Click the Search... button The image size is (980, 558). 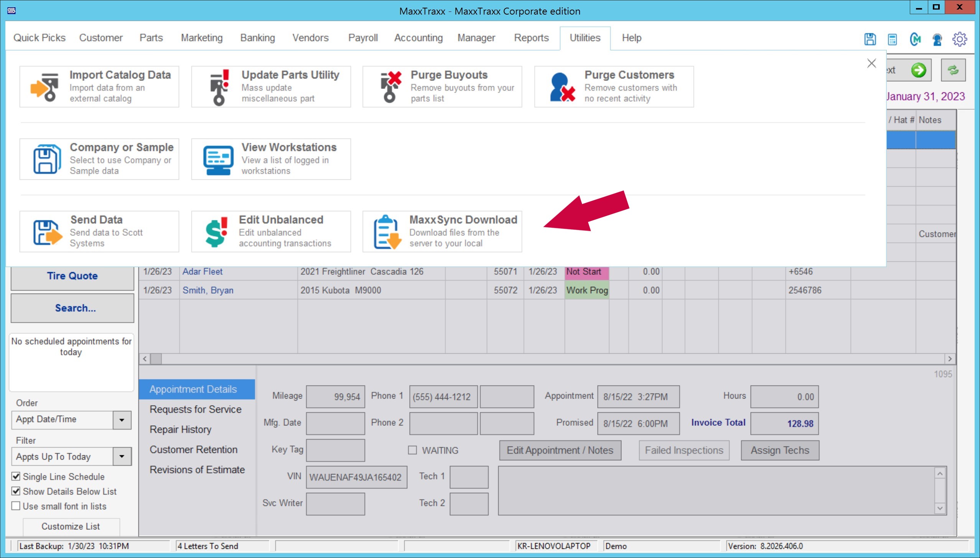click(x=72, y=308)
